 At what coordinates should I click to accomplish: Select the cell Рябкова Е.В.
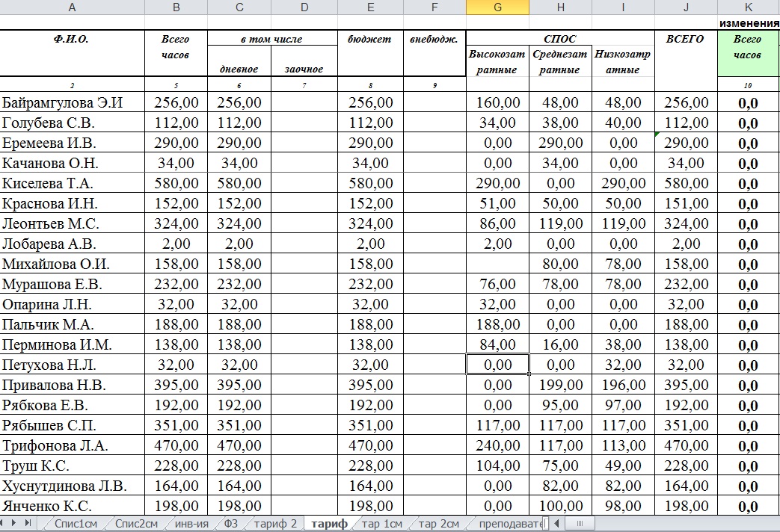[x=72, y=405]
